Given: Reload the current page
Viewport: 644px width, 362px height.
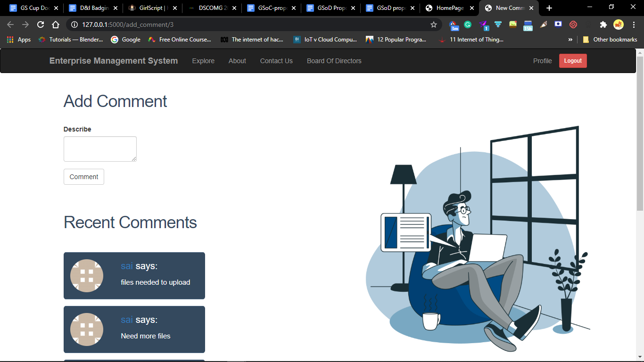Looking at the screenshot, I should [x=41, y=25].
